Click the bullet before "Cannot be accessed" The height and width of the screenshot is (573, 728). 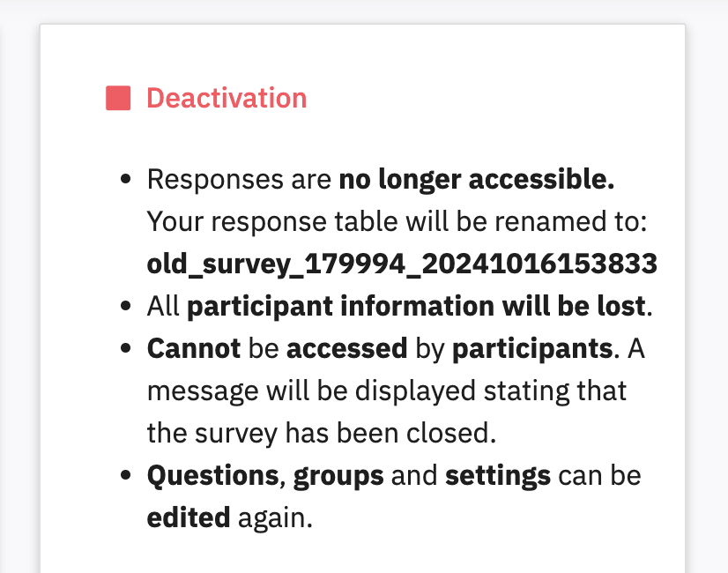(x=126, y=348)
